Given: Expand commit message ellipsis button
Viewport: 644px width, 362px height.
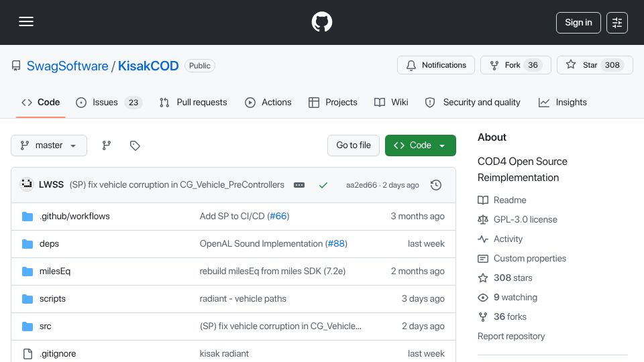Looking at the screenshot, I should click(299, 185).
